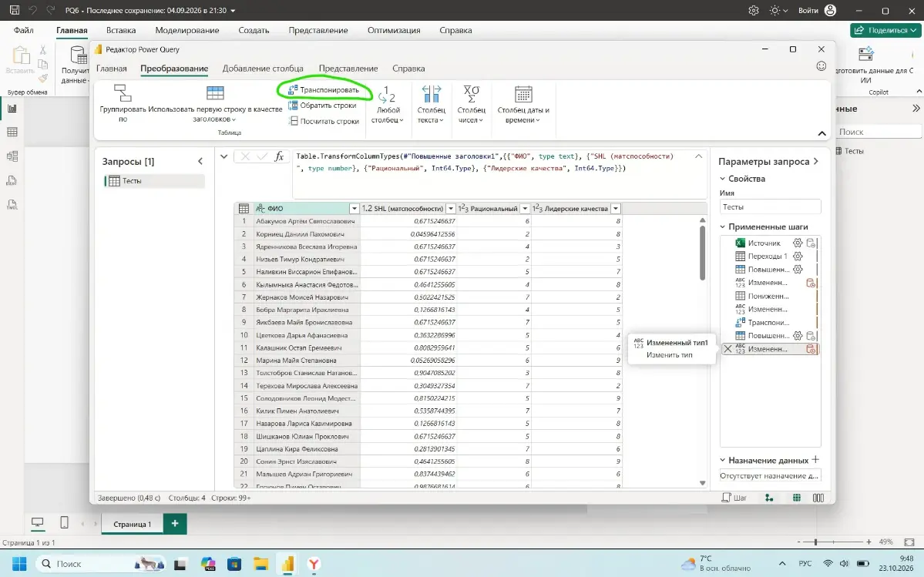Open Model view in Power BI left sidebar
This screenshot has height=577, width=924.
point(12,156)
